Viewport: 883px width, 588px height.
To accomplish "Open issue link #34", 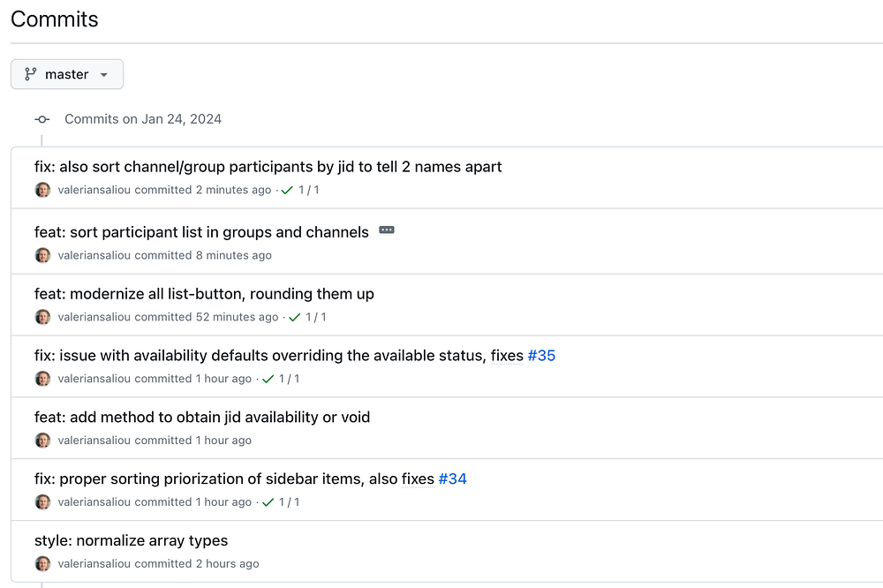I will (452, 479).
